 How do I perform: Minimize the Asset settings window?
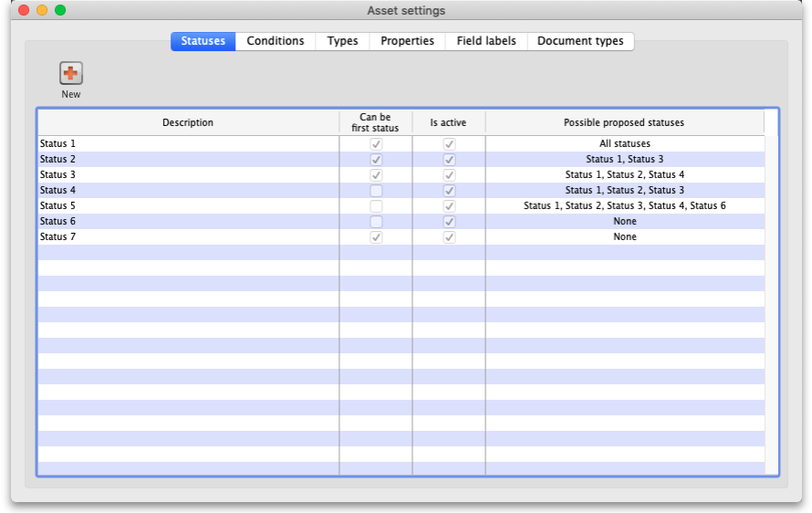(42, 10)
